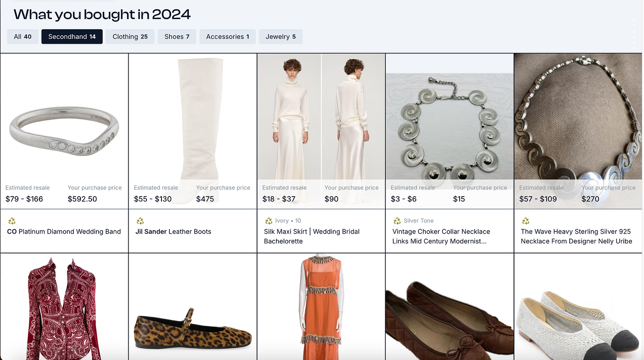Click the recycle icon on the Nelly Uribe necklace card
Viewport: 644px width, 360px height.
(x=525, y=221)
